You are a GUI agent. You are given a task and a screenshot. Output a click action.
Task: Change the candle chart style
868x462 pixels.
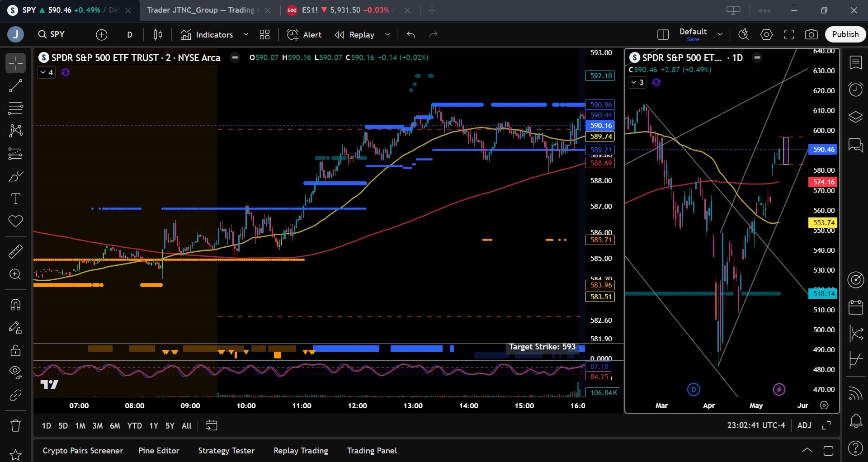[158, 34]
